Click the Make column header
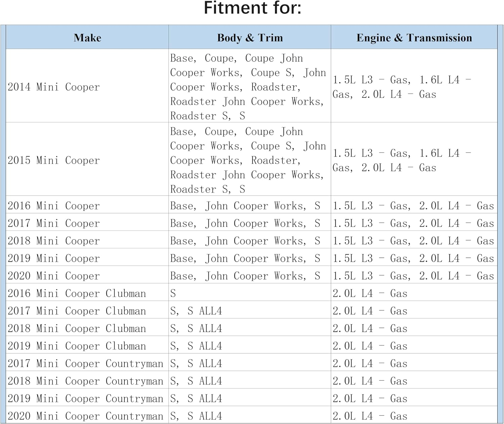Screen dimensions: 504x424 [x=87, y=38]
